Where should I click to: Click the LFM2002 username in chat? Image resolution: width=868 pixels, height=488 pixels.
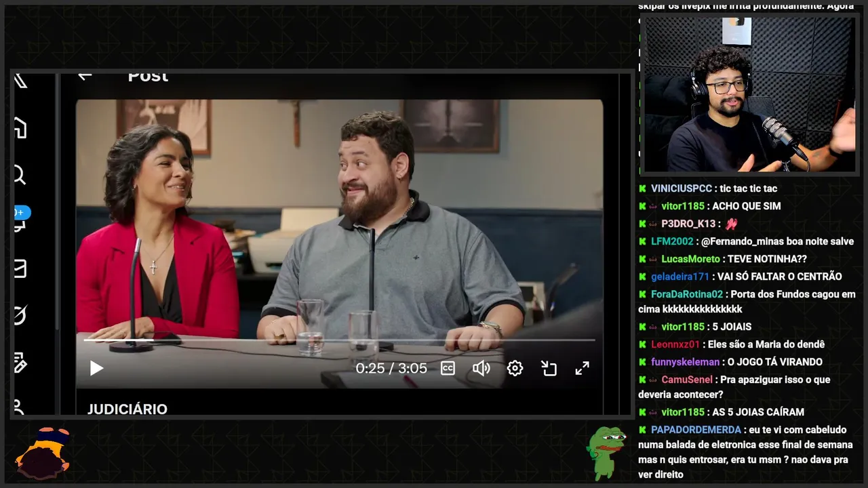672,241
